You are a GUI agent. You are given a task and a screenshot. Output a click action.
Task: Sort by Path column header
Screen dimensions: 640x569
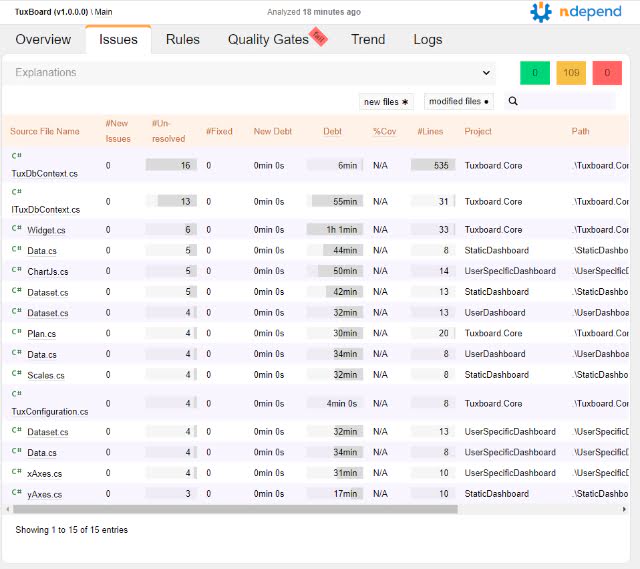[580, 131]
